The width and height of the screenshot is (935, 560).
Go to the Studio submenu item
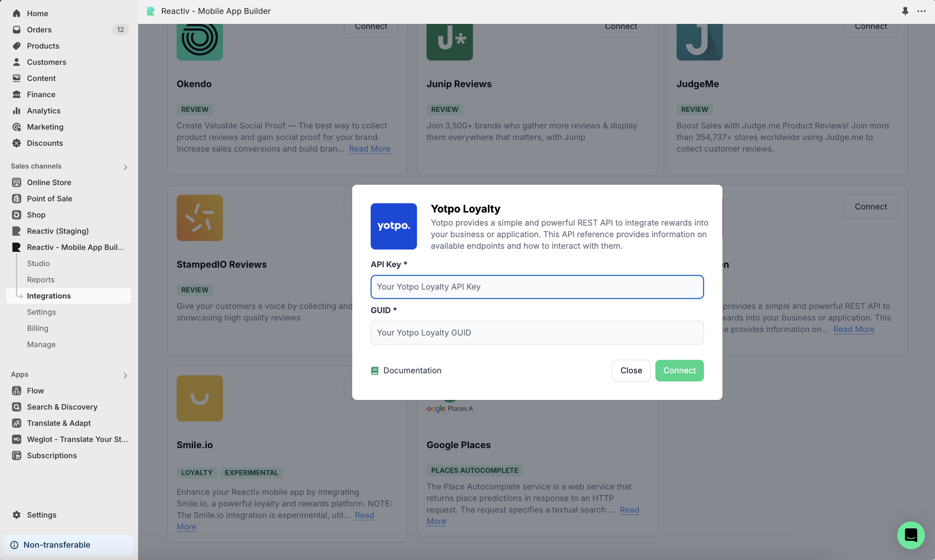38,263
